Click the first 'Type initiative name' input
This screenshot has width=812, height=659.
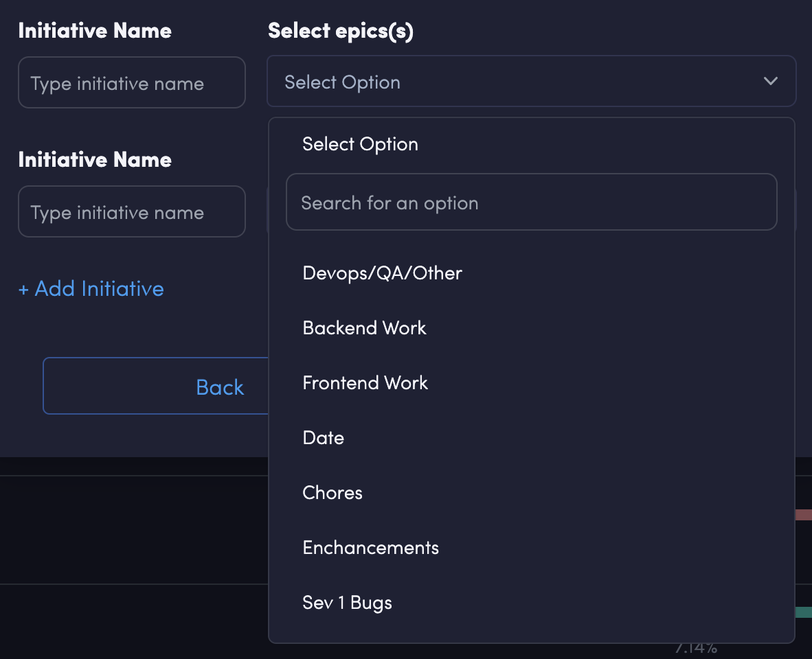(131, 83)
